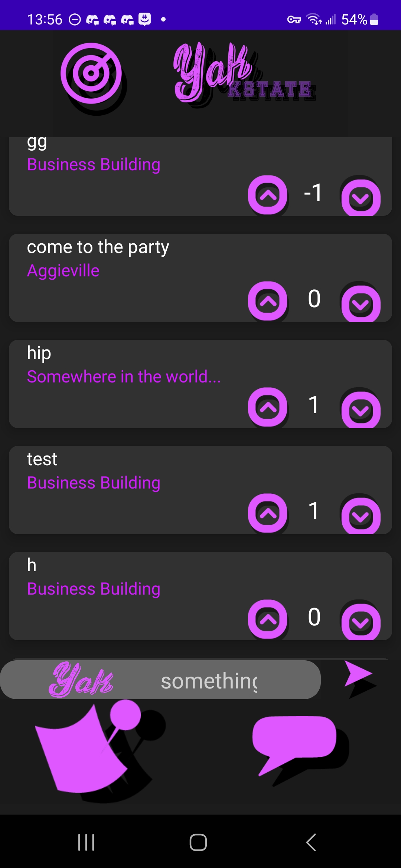Upvote the 'come to the party' post
The height and width of the screenshot is (868, 401).
coord(268,301)
